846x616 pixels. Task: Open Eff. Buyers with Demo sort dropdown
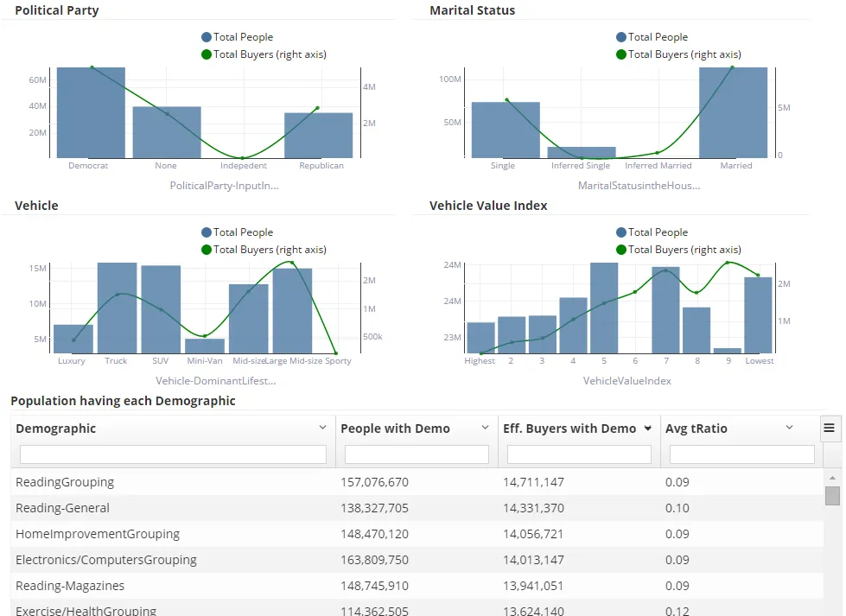pos(648,429)
